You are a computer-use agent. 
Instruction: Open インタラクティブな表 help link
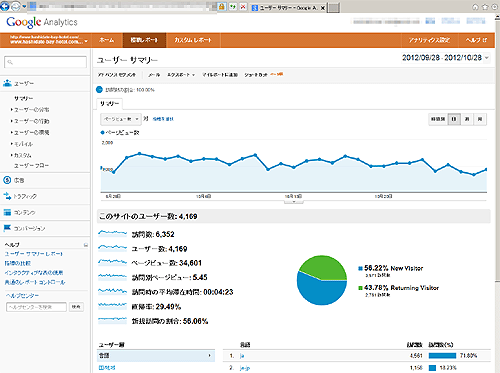(x=34, y=273)
